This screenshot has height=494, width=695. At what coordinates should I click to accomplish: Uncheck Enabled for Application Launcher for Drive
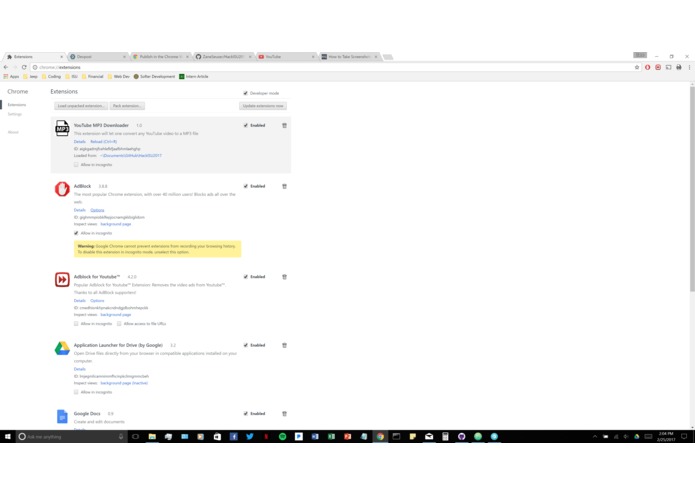tap(246, 345)
